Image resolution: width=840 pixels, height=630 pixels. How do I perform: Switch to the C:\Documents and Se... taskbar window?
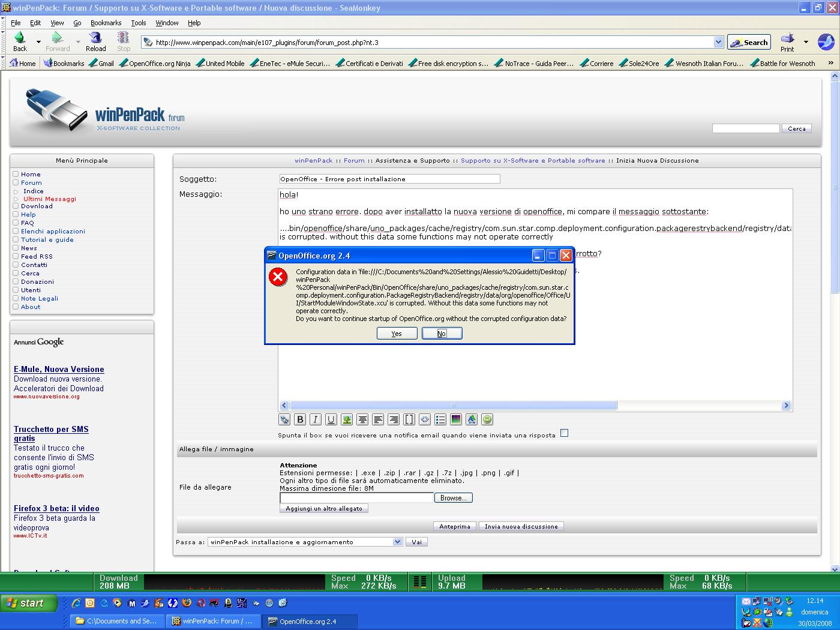[116, 621]
